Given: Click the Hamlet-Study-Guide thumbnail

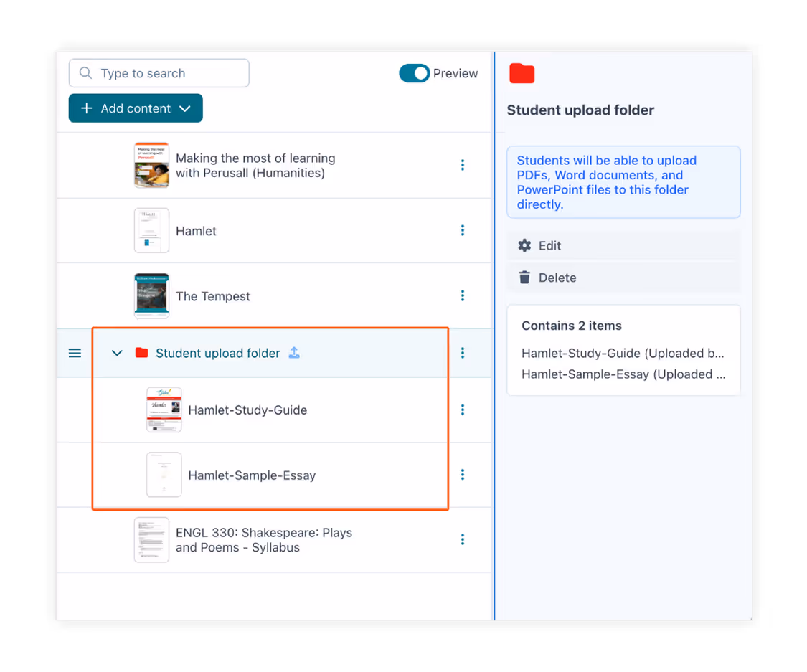Looking at the screenshot, I should pyautogui.click(x=164, y=410).
